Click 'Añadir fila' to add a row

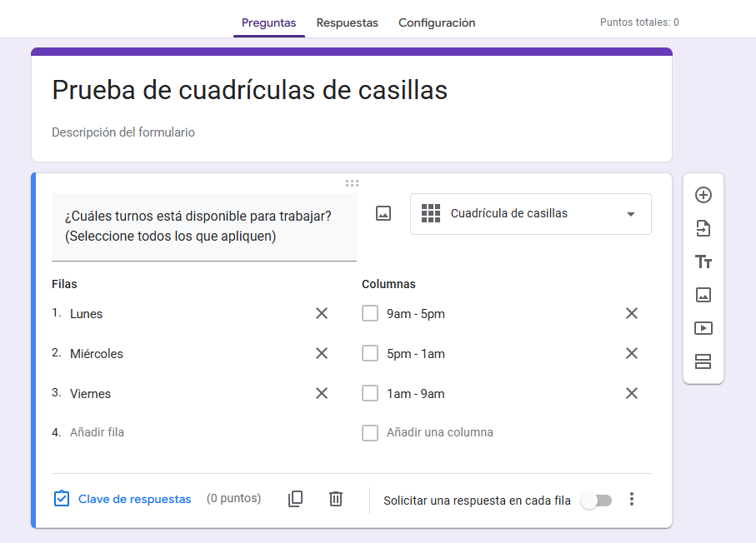tap(98, 432)
